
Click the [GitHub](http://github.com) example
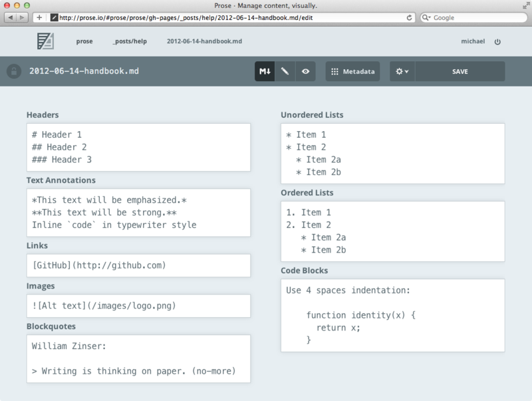99,265
